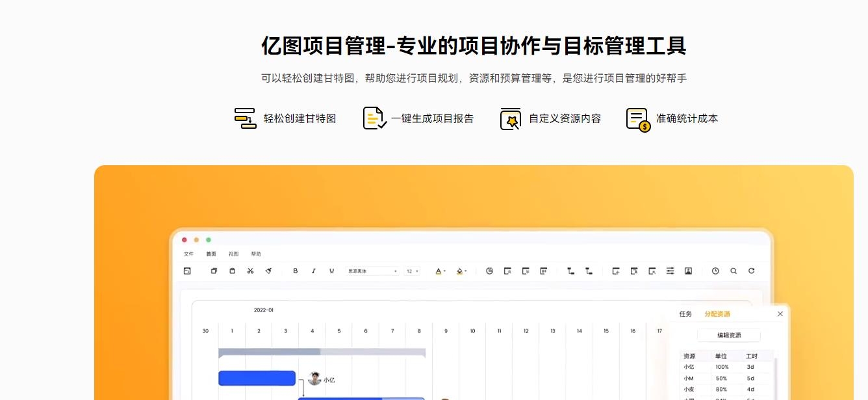The image size is (868, 400).
Task: Toggle Bold formatting
Action: [295, 271]
